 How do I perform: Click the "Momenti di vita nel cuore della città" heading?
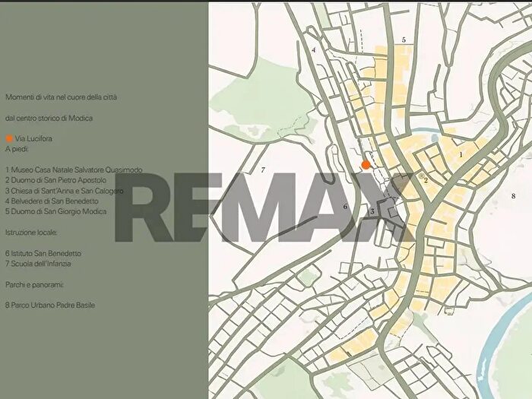click(x=61, y=97)
